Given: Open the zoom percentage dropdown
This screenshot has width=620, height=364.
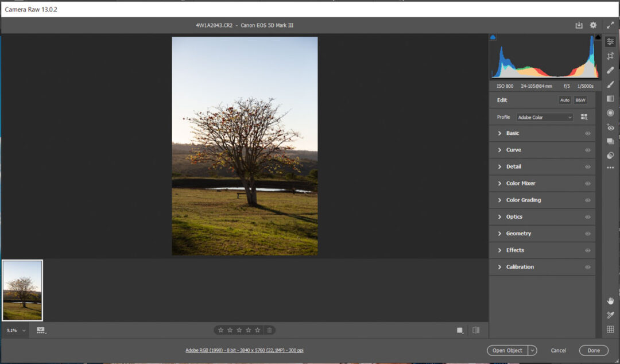Looking at the screenshot, I should [x=14, y=330].
